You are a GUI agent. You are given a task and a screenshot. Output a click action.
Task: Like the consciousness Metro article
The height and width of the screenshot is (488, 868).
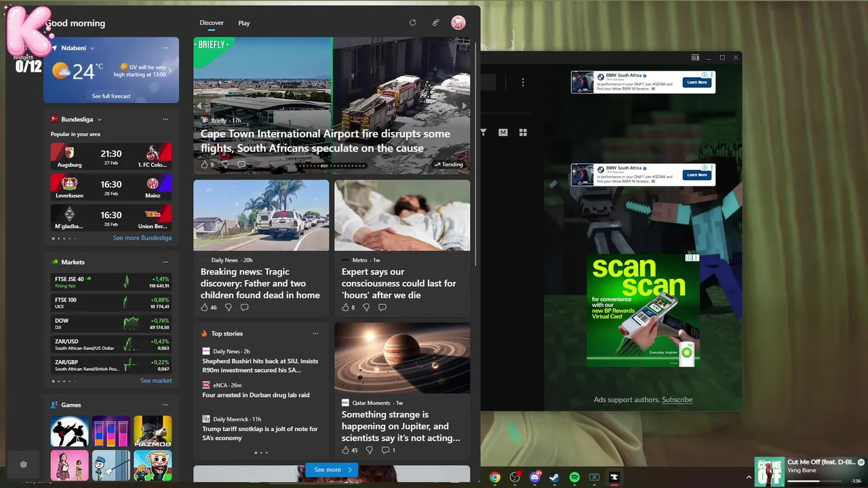click(x=345, y=307)
